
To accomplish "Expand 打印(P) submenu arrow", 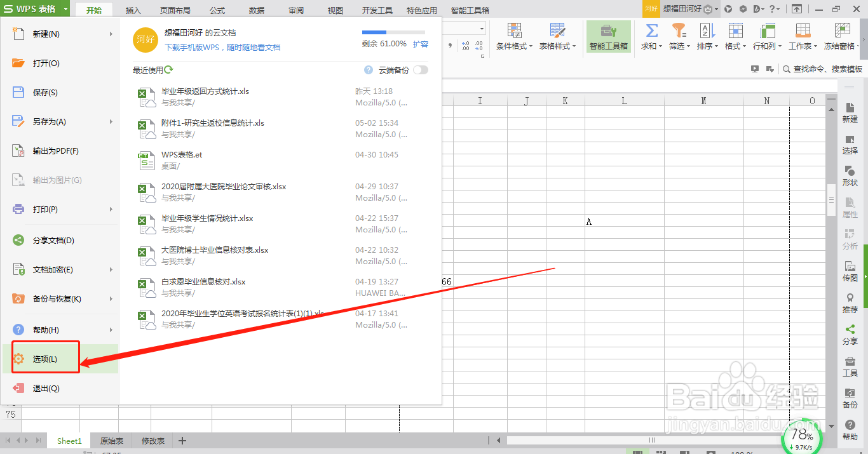I will [x=111, y=209].
